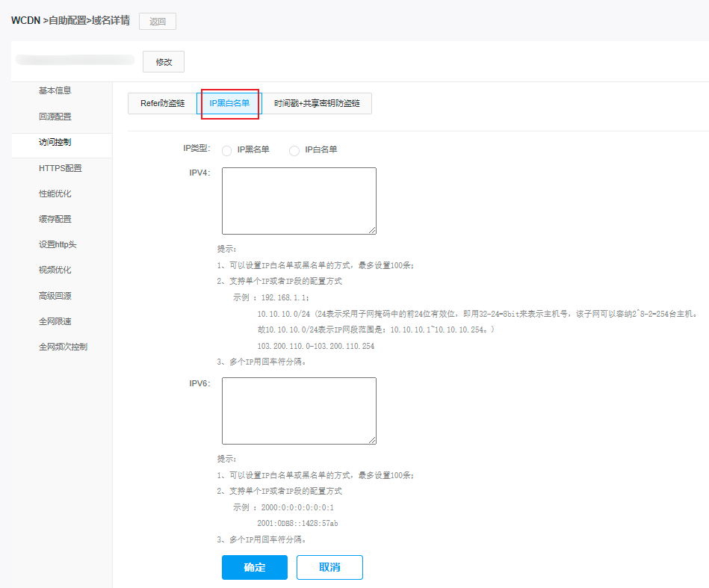Click inside the IPV4 text area
This screenshot has height=588, width=709.
click(x=299, y=200)
